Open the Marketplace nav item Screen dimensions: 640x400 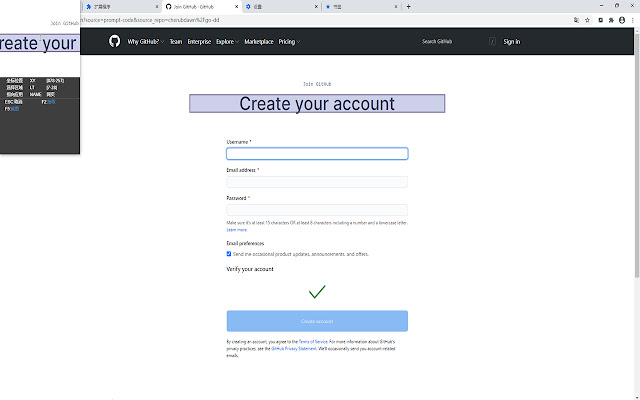click(259, 42)
